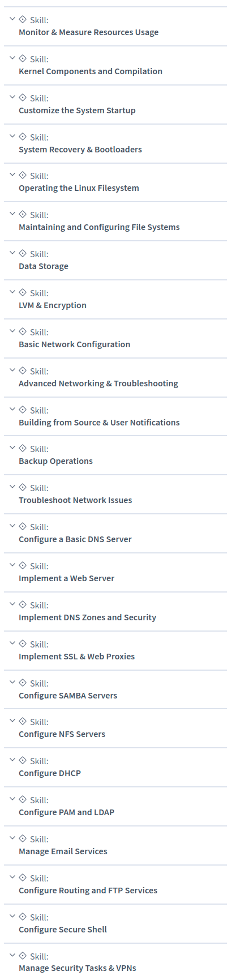Click the skill diamond icon for System Recovery & Bootloaders

23,137
